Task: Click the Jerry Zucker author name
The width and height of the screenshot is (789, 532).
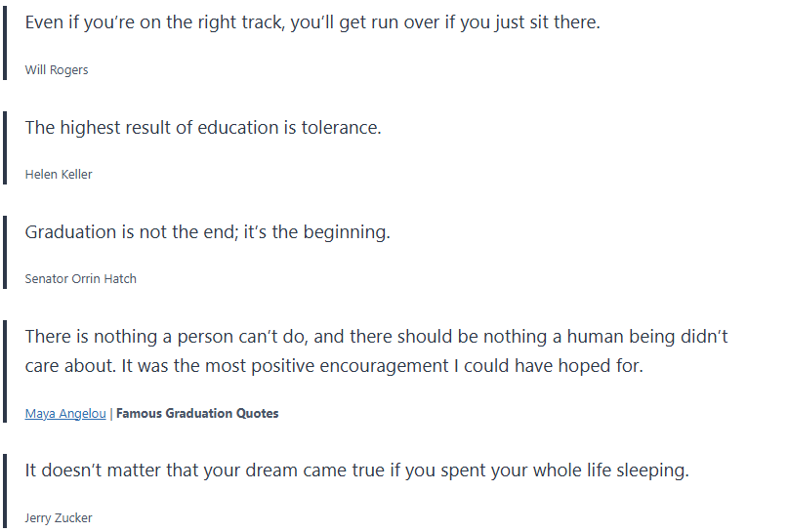Action: (59, 517)
